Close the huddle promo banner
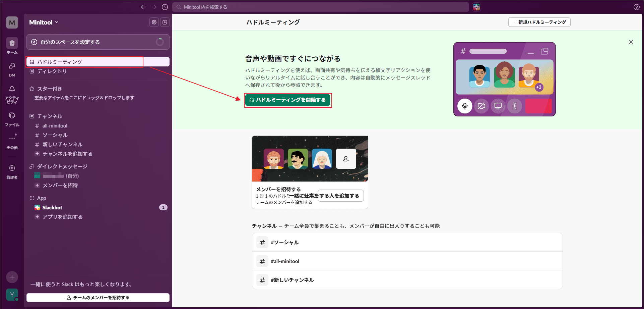 631,42
